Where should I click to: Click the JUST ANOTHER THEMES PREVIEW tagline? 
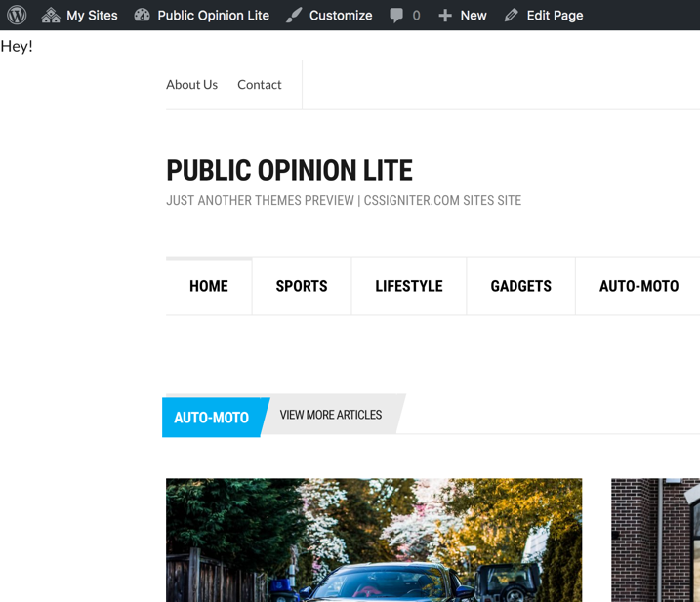[344, 200]
